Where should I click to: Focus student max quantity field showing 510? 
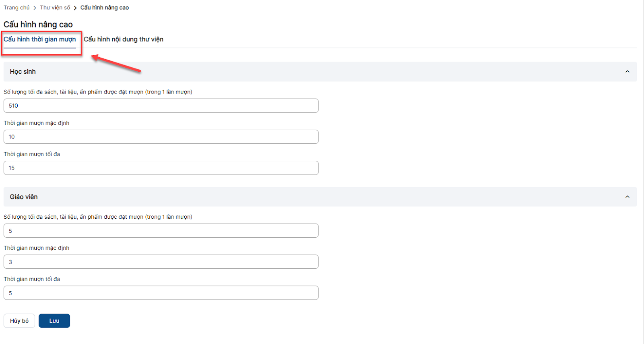tap(161, 106)
